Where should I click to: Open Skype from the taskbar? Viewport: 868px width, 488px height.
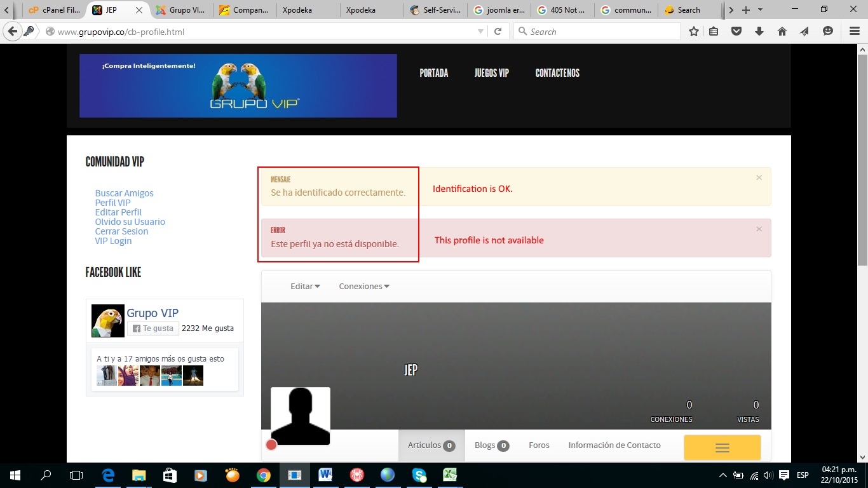tap(419, 475)
